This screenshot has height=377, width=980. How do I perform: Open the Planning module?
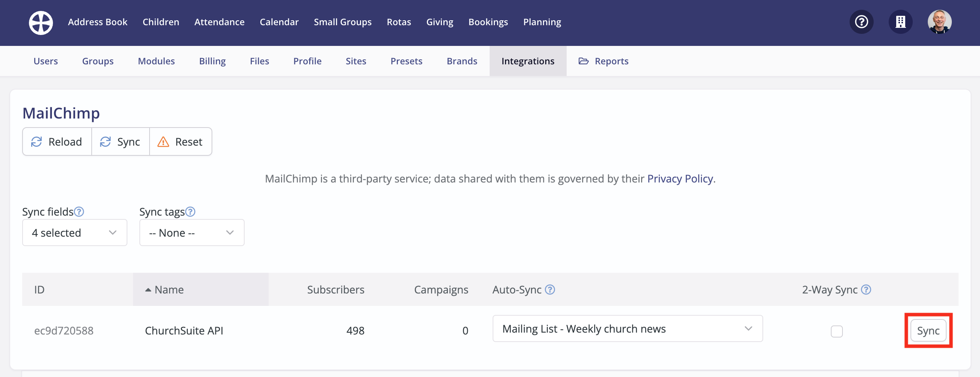[x=542, y=22]
